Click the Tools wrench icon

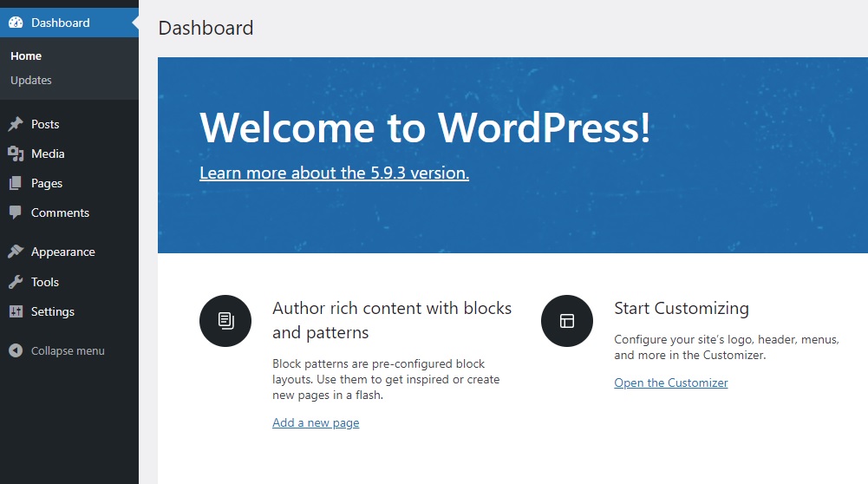(16, 282)
